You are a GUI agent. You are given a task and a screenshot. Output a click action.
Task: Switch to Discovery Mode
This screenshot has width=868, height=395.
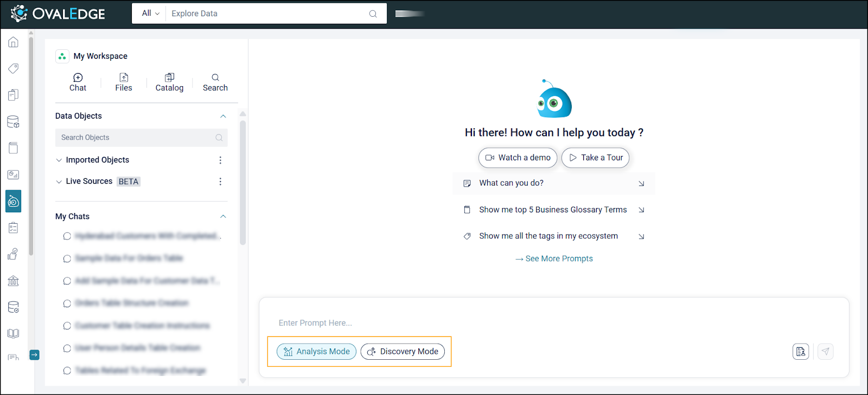403,352
